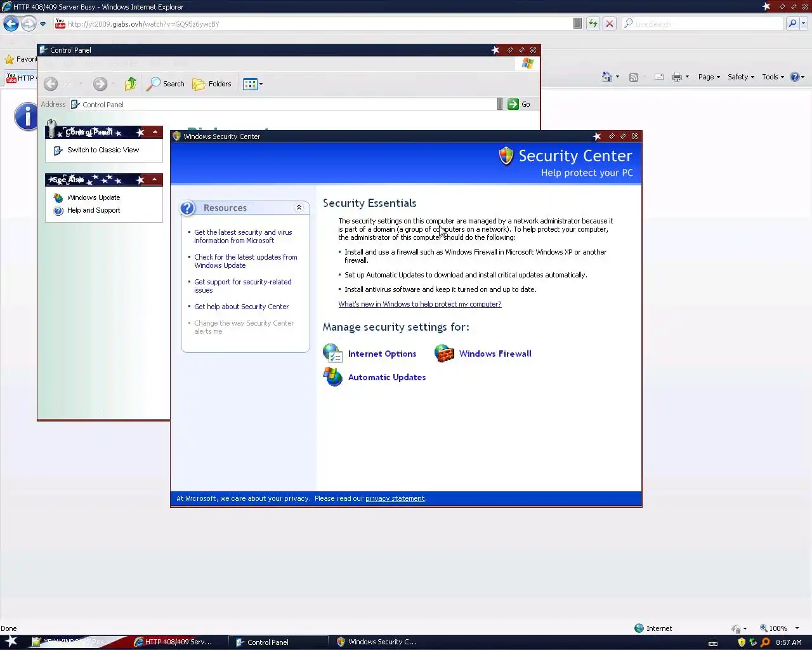Image resolution: width=812 pixels, height=650 pixels.
Task: Open the Page menu
Action: tap(709, 77)
